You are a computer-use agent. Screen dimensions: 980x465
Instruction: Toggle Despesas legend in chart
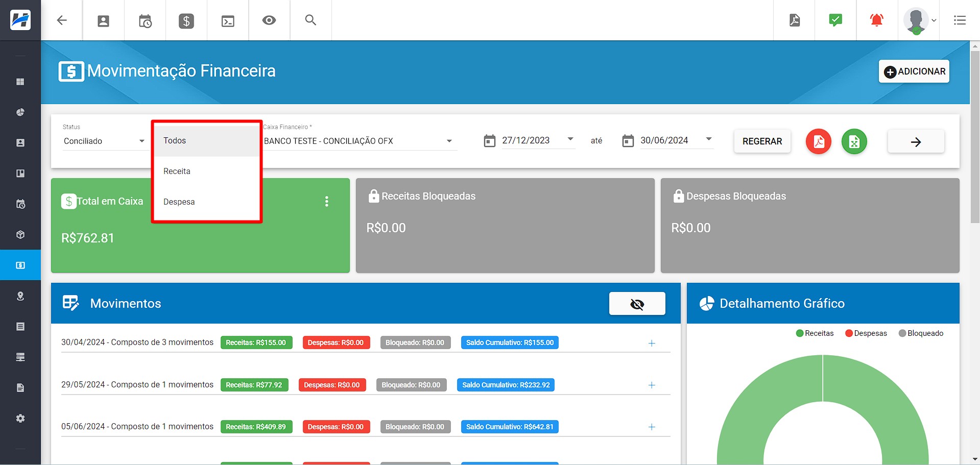pos(866,333)
